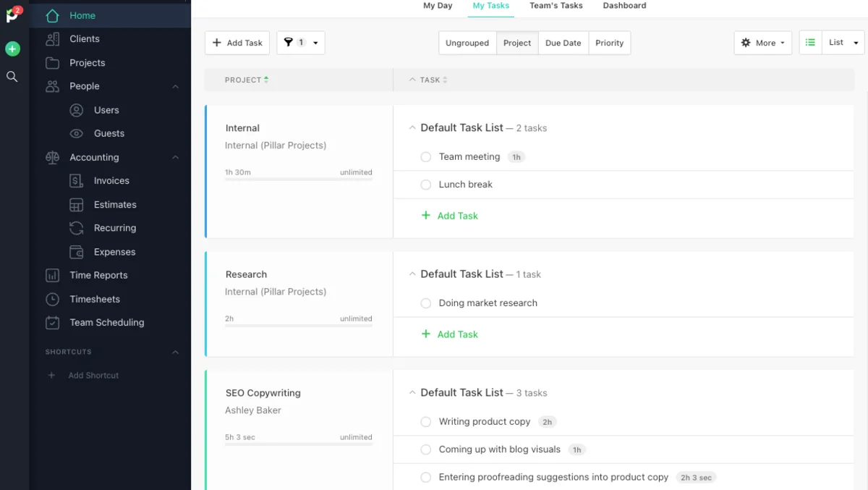Open the More options dropdown
The width and height of the screenshot is (868, 490).
(763, 43)
